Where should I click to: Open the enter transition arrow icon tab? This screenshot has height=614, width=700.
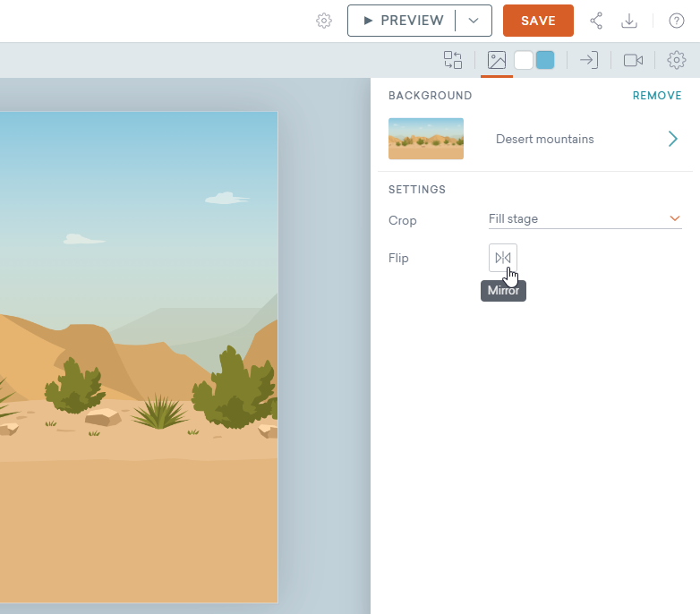(588, 60)
